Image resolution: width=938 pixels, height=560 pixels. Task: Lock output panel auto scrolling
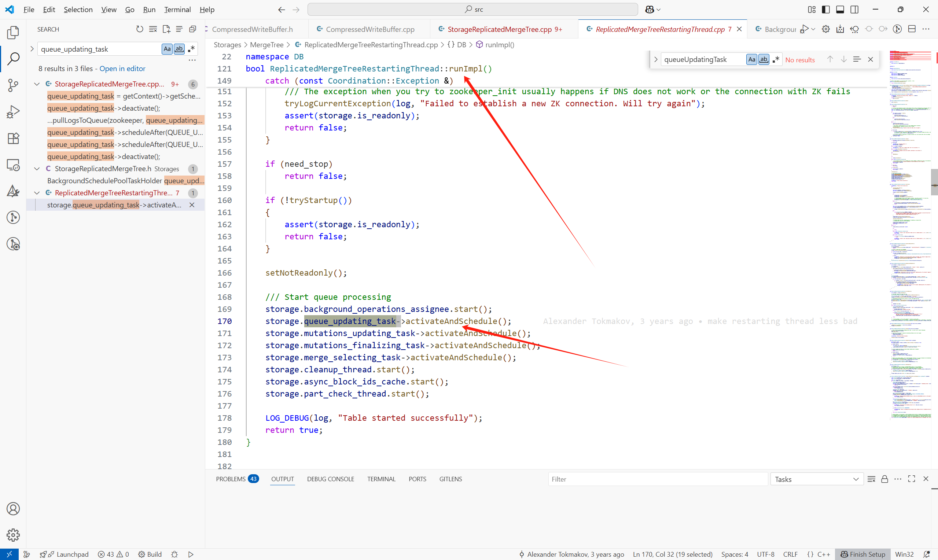click(x=884, y=479)
